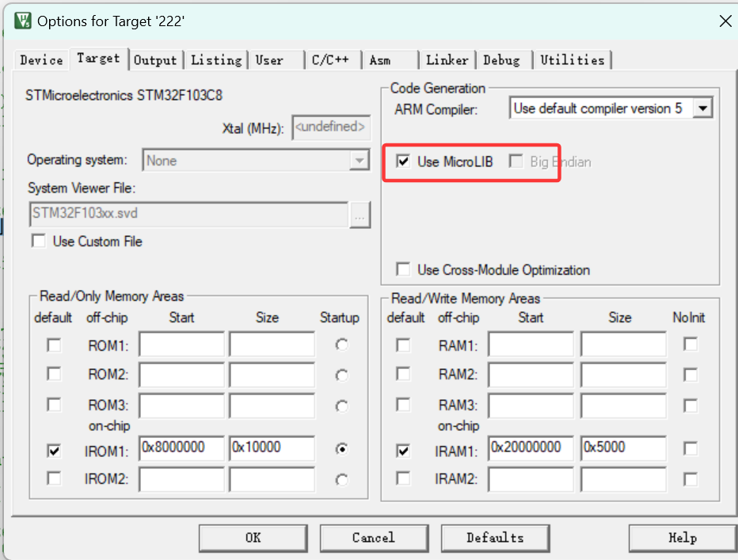
Task: Click the Xtal (MHz) input field
Action: [331, 128]
